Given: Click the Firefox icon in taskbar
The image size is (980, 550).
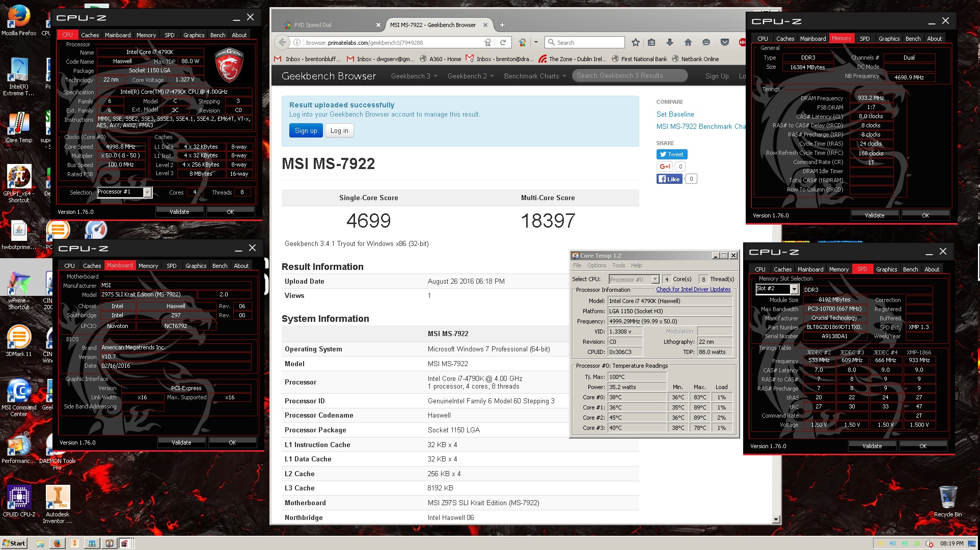Looking at the screenshot, I should 57,543.
